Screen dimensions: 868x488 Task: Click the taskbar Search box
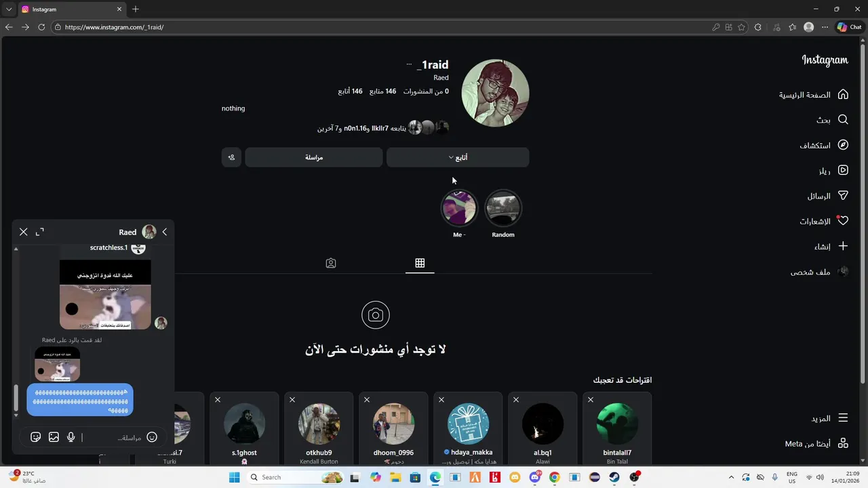point(295,477)
